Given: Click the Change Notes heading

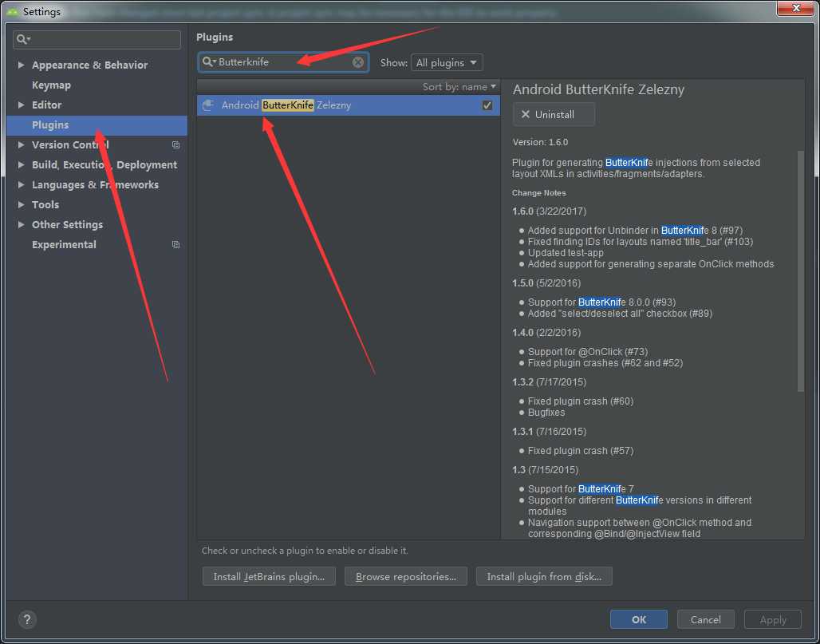Looking at the screenshot, I should pos(538,193).
